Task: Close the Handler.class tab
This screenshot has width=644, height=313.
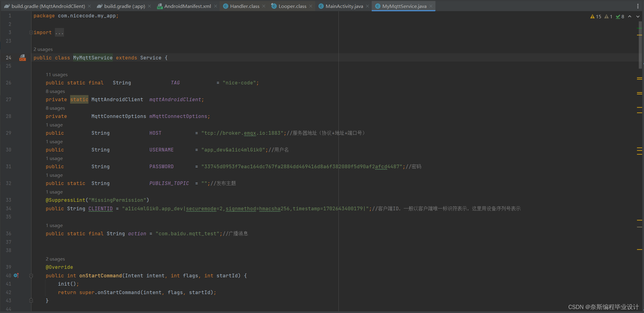Action: 264,6
